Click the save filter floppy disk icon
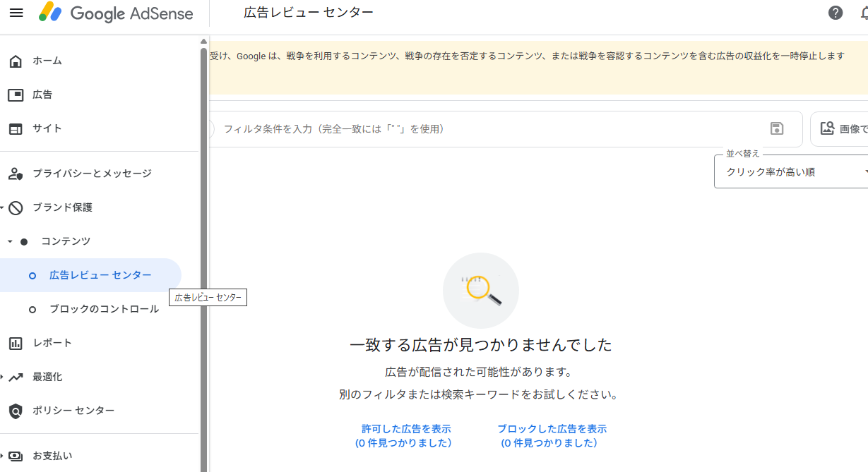868x472 pixels. 777,128
